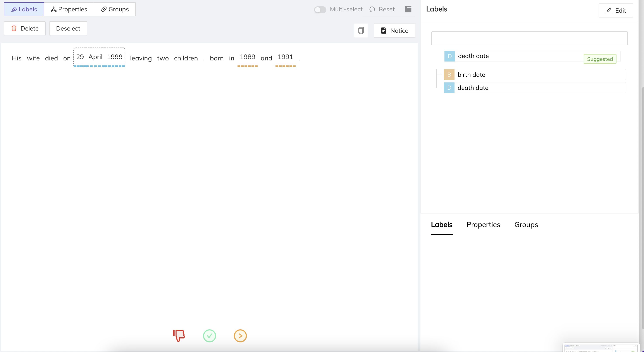This screenshot has width=644, height=352.
Task: Click the green checkmark accept icon
Action: [210, 336]
